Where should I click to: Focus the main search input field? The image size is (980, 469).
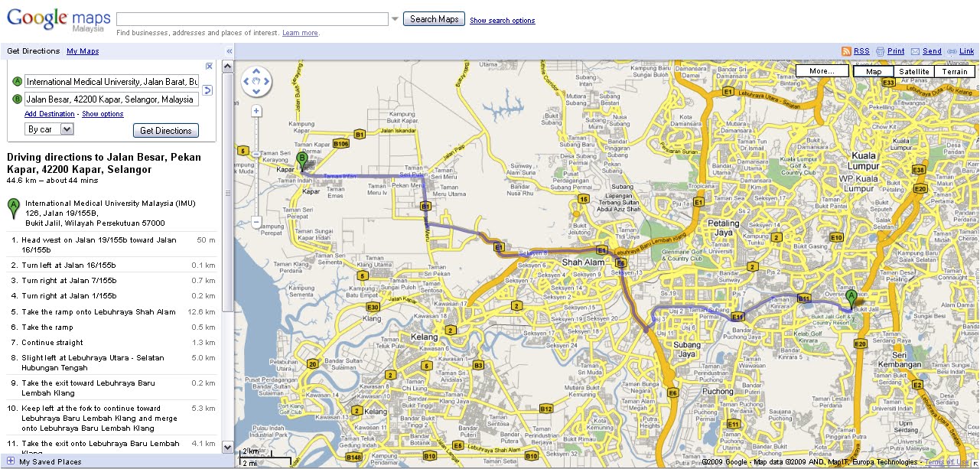coord(252,19)
